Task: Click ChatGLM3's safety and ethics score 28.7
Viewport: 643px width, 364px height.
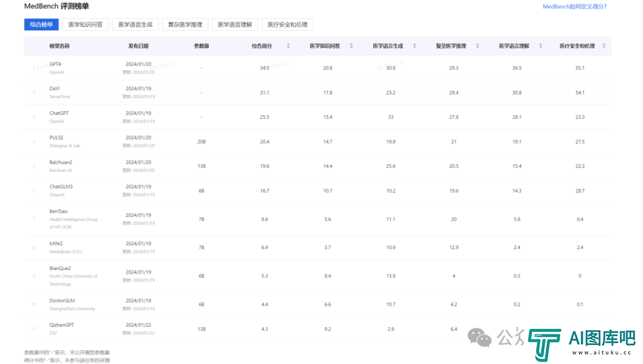Action: 580,191
